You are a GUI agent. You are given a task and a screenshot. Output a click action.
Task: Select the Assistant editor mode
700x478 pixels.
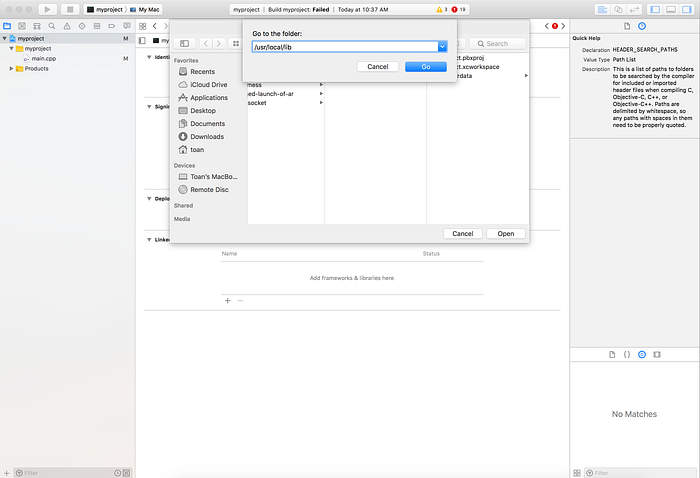[x=618, y=9]
